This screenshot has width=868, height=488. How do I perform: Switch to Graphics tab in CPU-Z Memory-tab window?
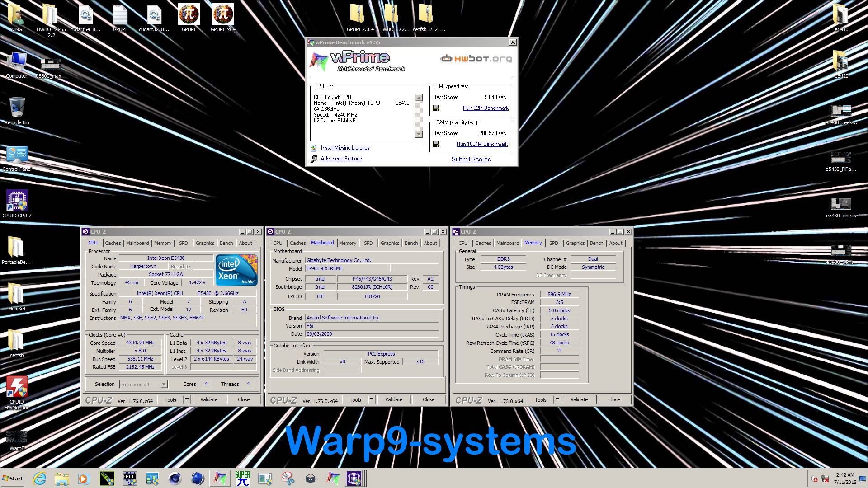tap(576, 243)
